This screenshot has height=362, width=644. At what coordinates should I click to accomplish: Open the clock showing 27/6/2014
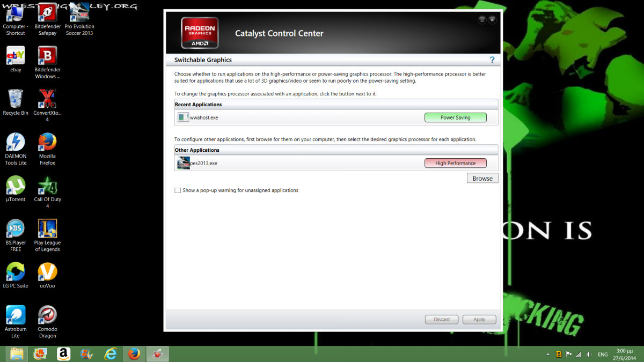click(x=625, y=354)
